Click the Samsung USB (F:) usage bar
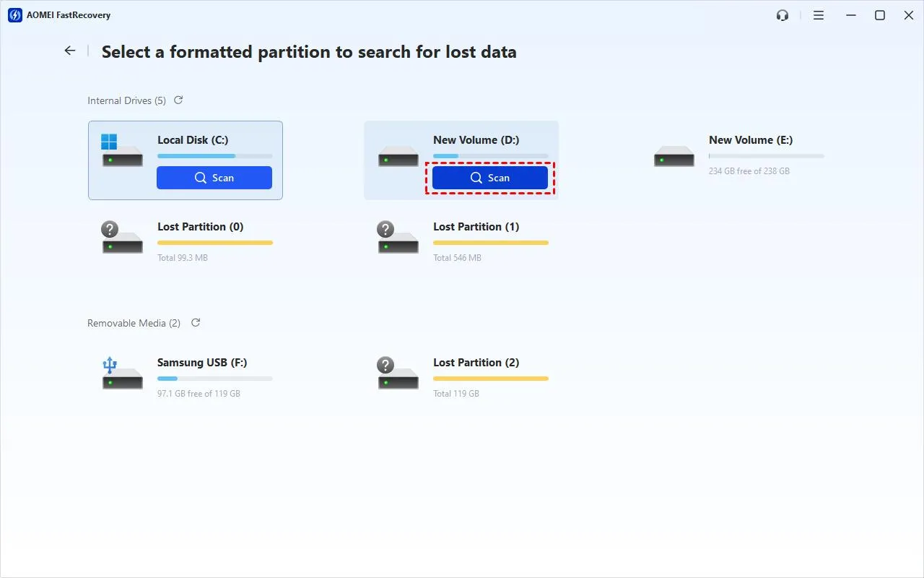Screen dimensions: 924x578 [x=215, y=379]
